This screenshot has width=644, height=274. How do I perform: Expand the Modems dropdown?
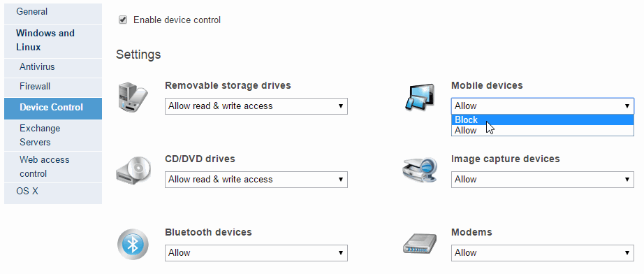point(543,252)
